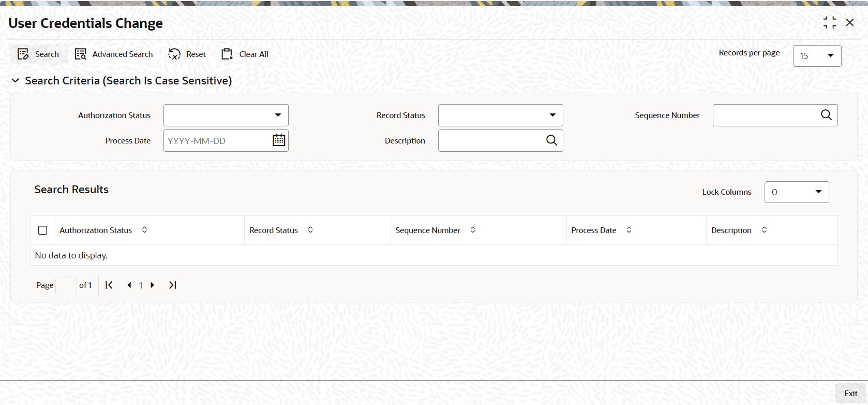Open the Authorization Status dropdown
The image size is (868, 405).
226,115
